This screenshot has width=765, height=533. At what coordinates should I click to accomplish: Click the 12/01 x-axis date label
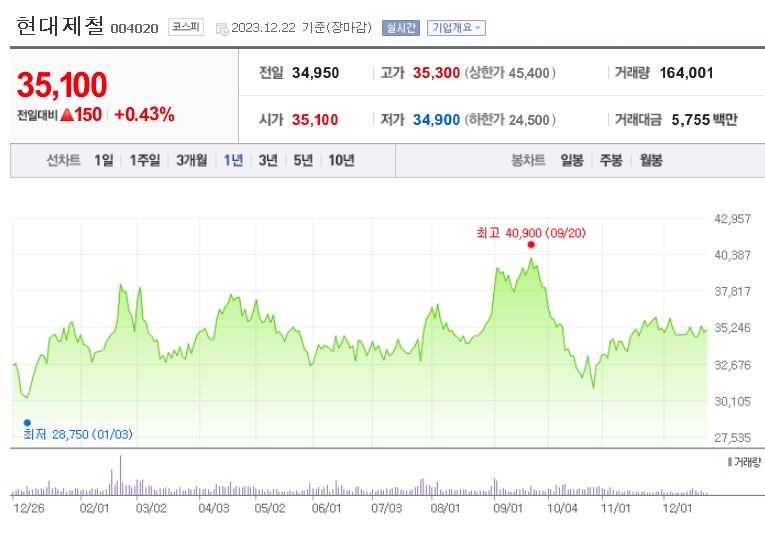tap(677, 508)
